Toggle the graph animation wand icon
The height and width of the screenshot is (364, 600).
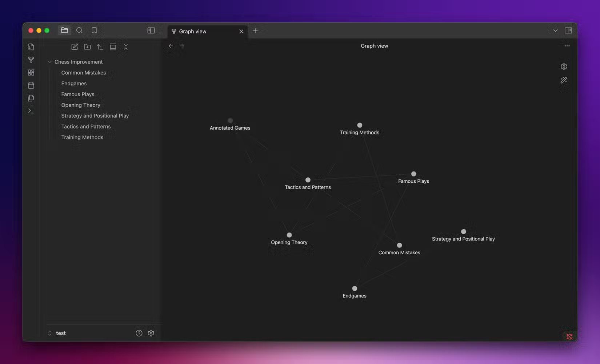click(564, 80)
